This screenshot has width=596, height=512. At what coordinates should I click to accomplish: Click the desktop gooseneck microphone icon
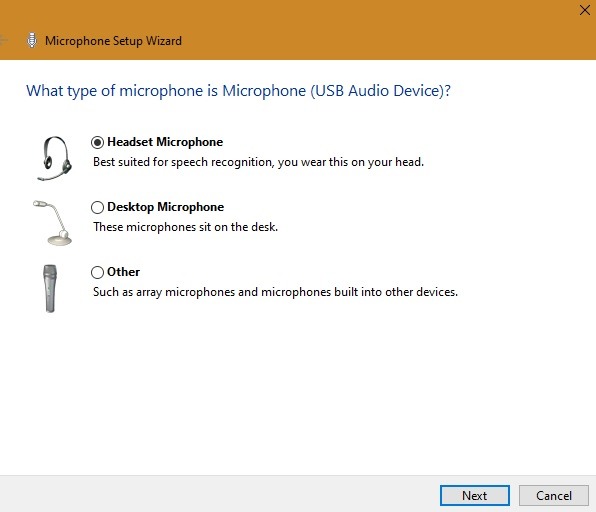[52, 222]
